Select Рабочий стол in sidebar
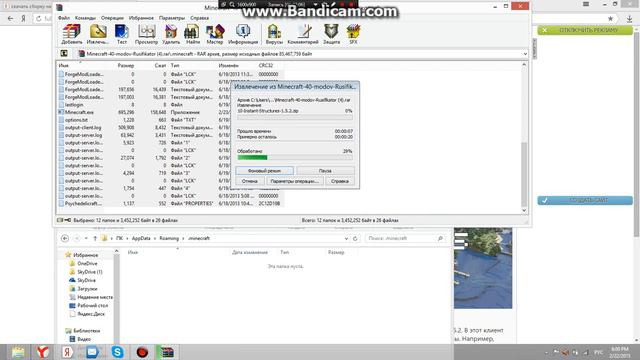 (x=93, y=305)
